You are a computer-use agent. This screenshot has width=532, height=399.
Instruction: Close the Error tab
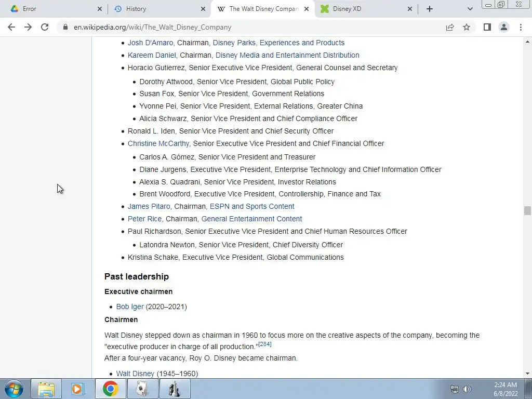99,9
